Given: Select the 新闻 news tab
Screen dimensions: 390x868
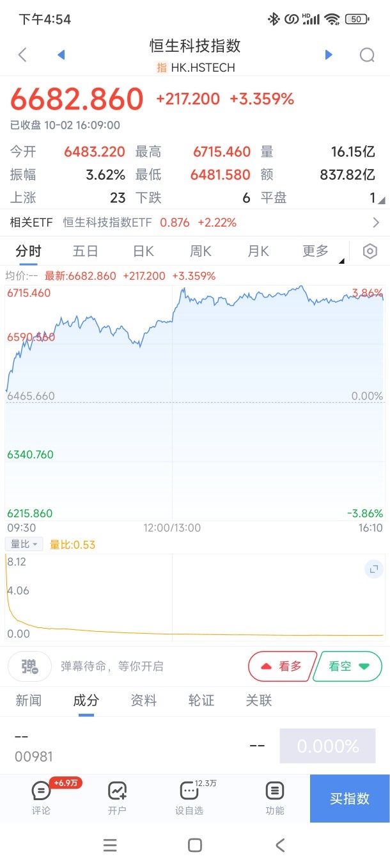Looking at the screenshot, I should [x=28, y=700].
